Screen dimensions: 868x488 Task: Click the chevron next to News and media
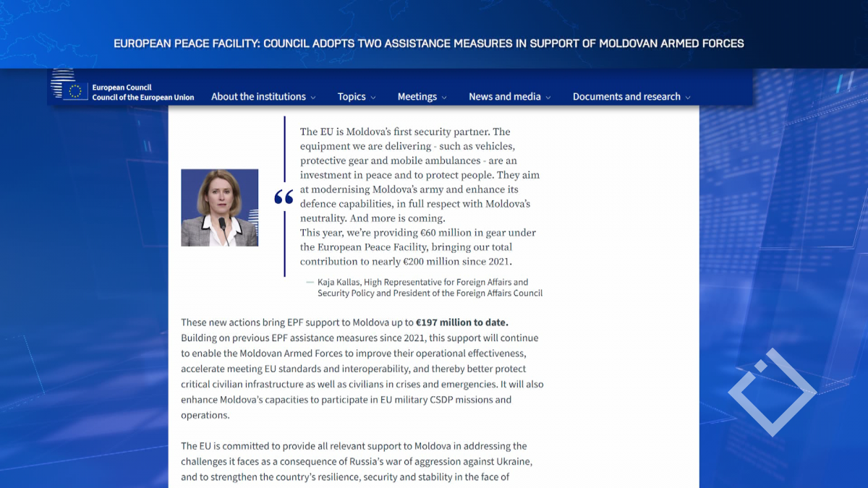(x=548, y=98)
